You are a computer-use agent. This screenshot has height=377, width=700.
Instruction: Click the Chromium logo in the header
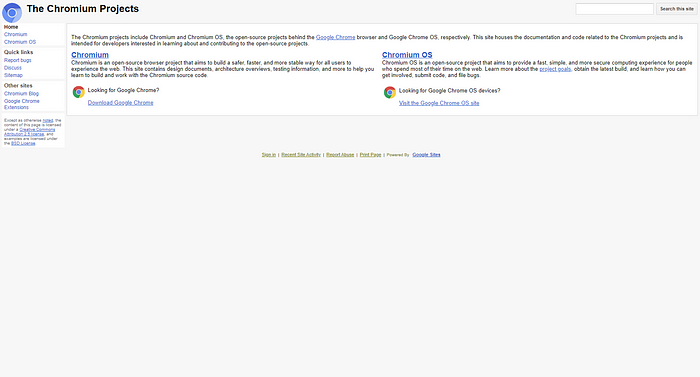(12, 13)
